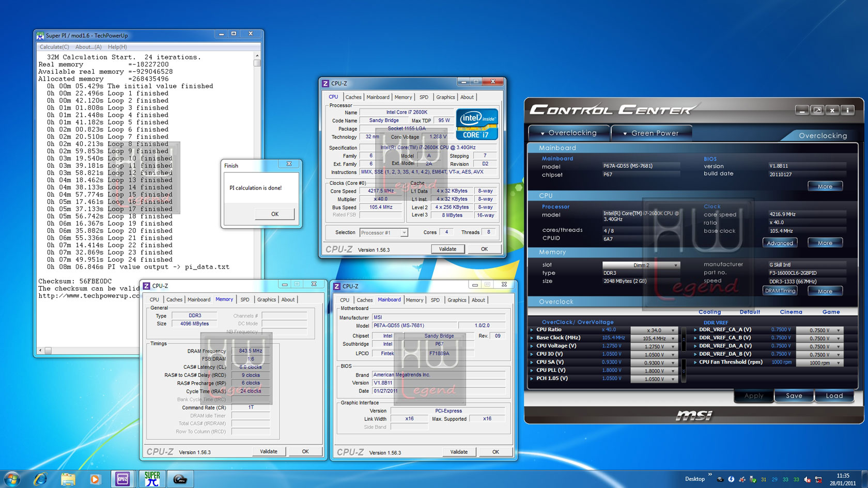Launch Internet Explorer from the taskbar
The image size is (868, 488).
click(40, 479)
